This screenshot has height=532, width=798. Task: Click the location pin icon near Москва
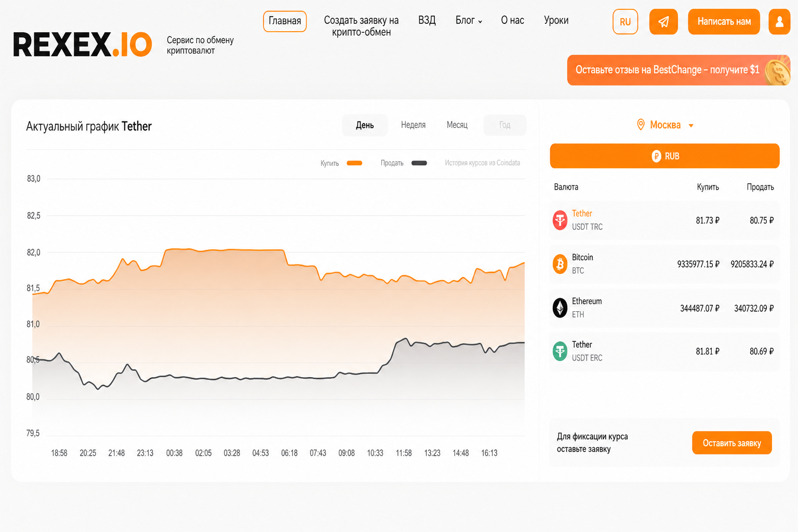pyautogui.click(x=641, y=125)
